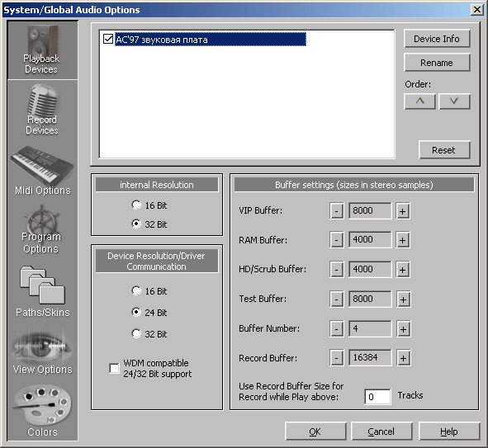Open Program Options via ship wheel icon
The width and height of the screenshot is (488, 448).
(42, 229)
